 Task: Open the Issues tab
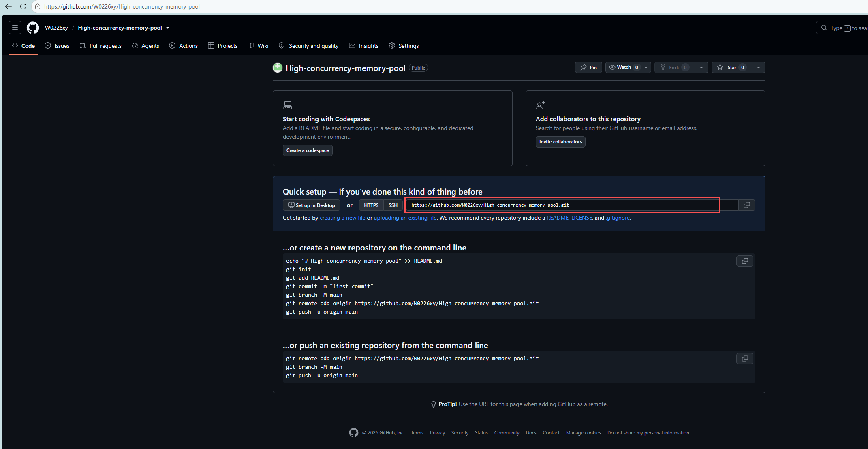(x=57, y=46)
